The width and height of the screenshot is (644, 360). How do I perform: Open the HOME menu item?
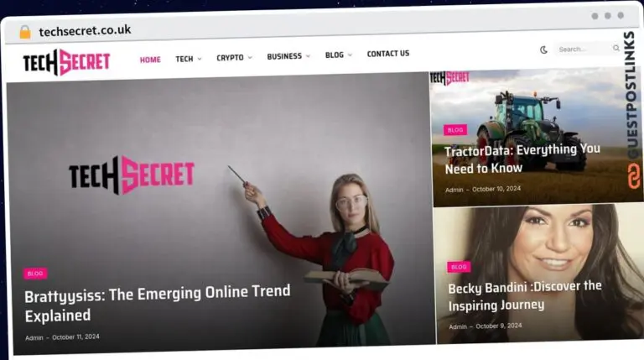[150, 60]
